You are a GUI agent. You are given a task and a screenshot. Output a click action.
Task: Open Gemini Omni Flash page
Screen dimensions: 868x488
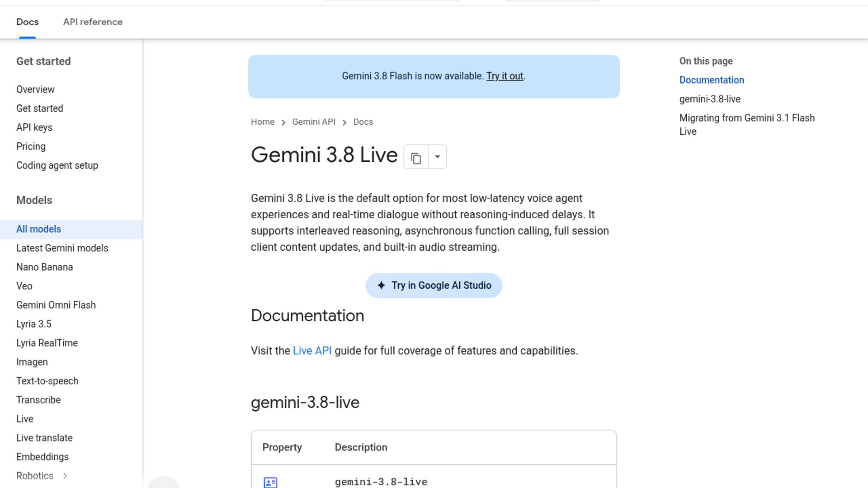[56, 305]
